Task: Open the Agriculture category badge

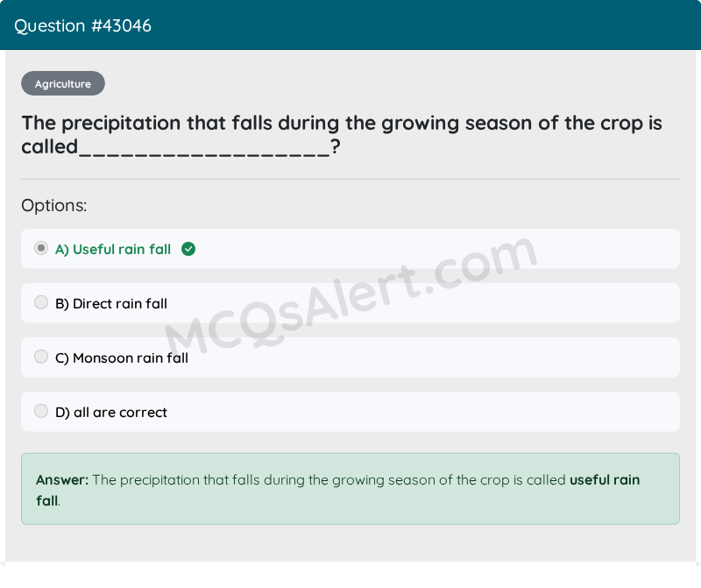Action: pos(63,84)
